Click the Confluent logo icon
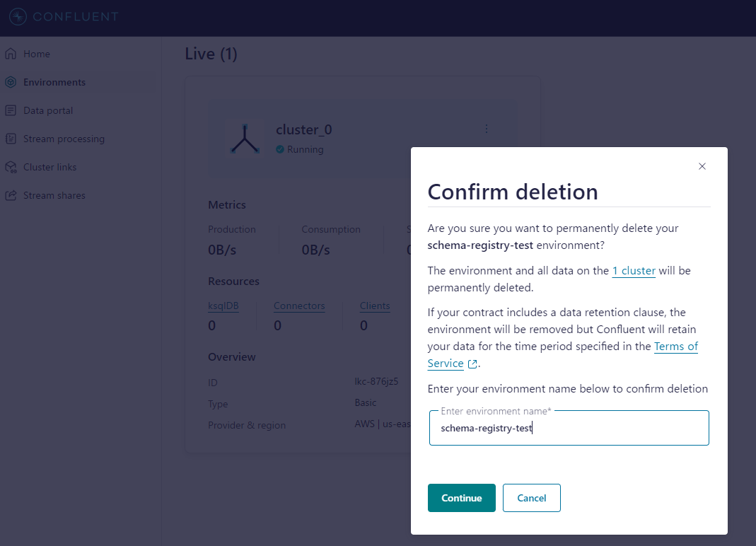 pyautogui.click(x=18, y=16)
